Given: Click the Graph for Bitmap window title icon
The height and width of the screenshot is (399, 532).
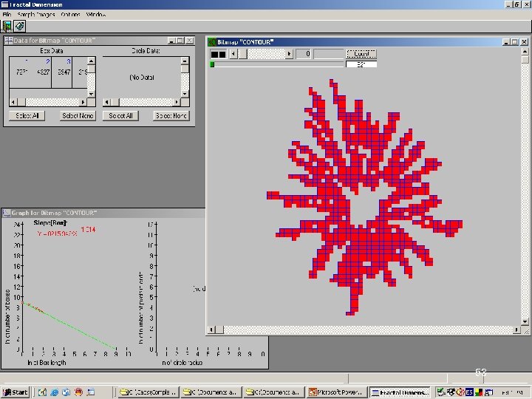Looking at the screenshot, I should point(7,213).
